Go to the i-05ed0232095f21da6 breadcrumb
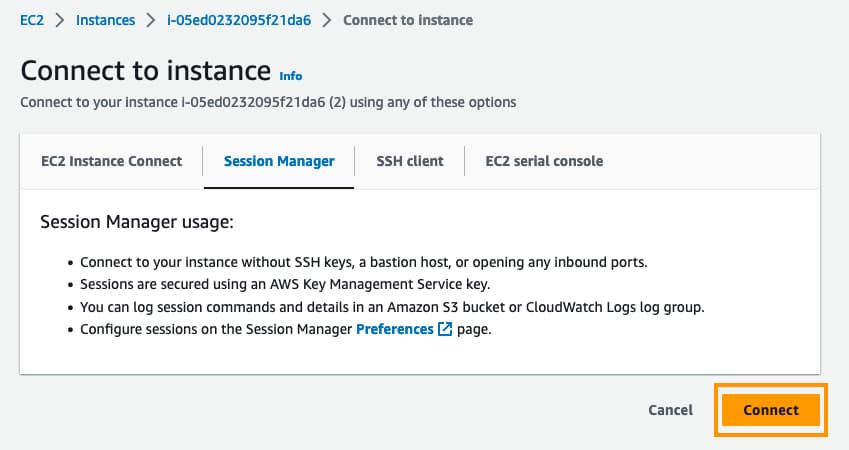849x450 pixels. tap(238, 20)
